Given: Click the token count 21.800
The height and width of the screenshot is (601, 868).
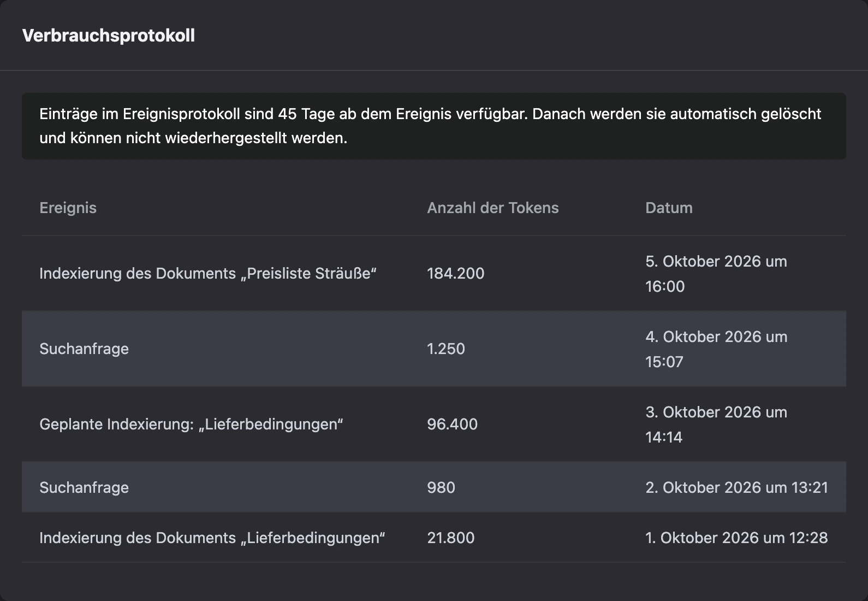Looking at the screenshot, I should pos(451,538).
